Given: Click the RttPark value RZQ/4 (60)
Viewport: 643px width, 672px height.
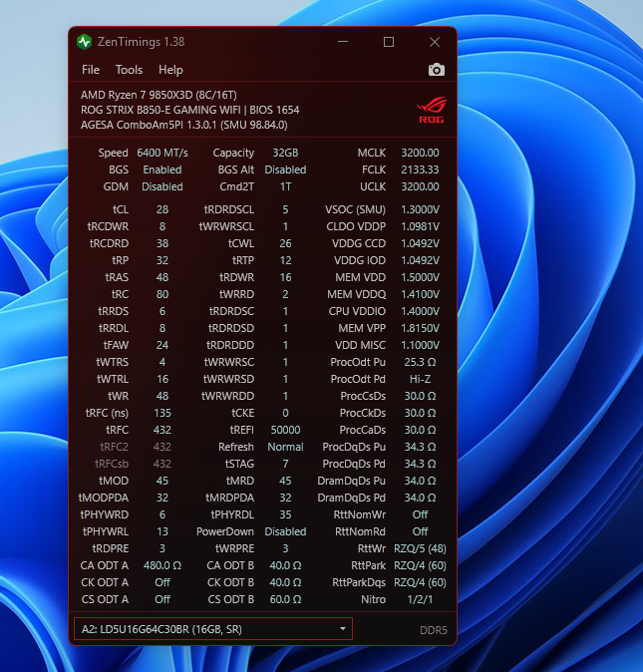Looking at the screenshot, I should coord(420,565).
